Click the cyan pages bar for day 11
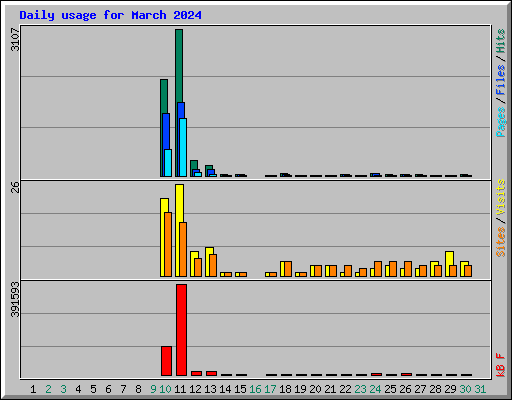The width and height of the screenshot is (512, 400). click(x=183, y=147)
